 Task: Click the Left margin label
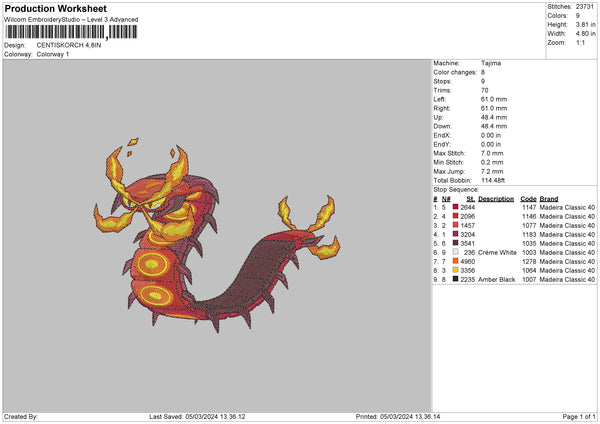tap(440, 99)
